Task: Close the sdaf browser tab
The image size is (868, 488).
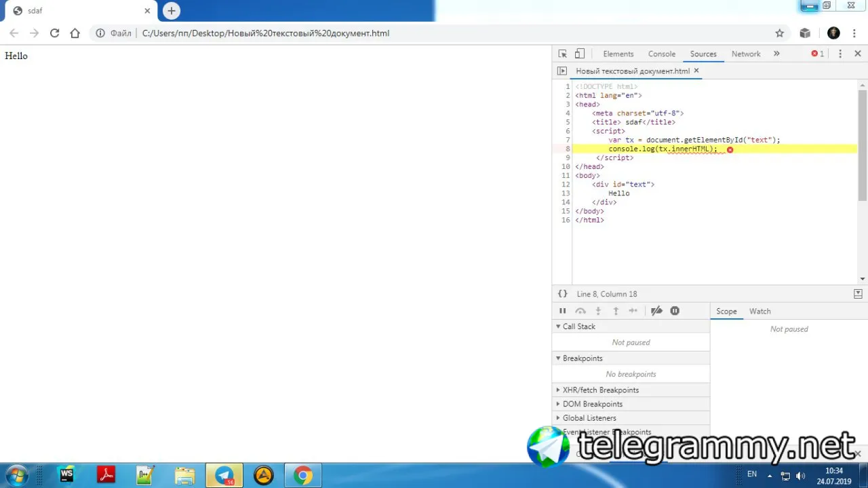Action: tap(147, 11)
